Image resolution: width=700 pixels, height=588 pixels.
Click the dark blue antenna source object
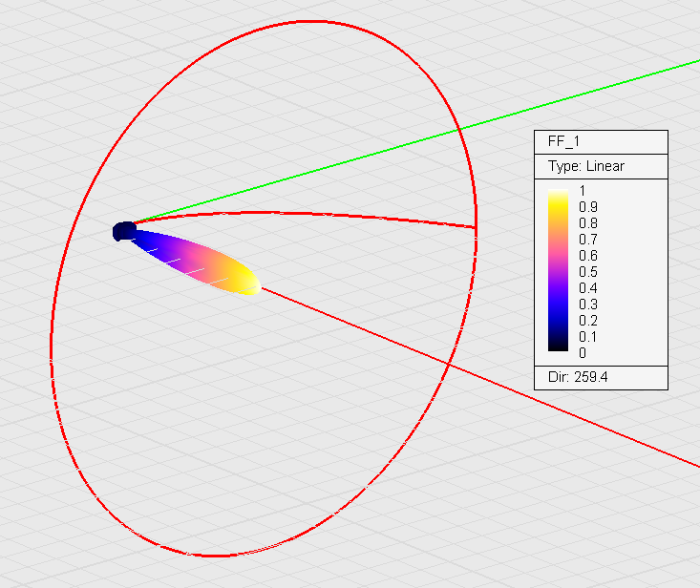pyautogui.click(x=124, y=231)
